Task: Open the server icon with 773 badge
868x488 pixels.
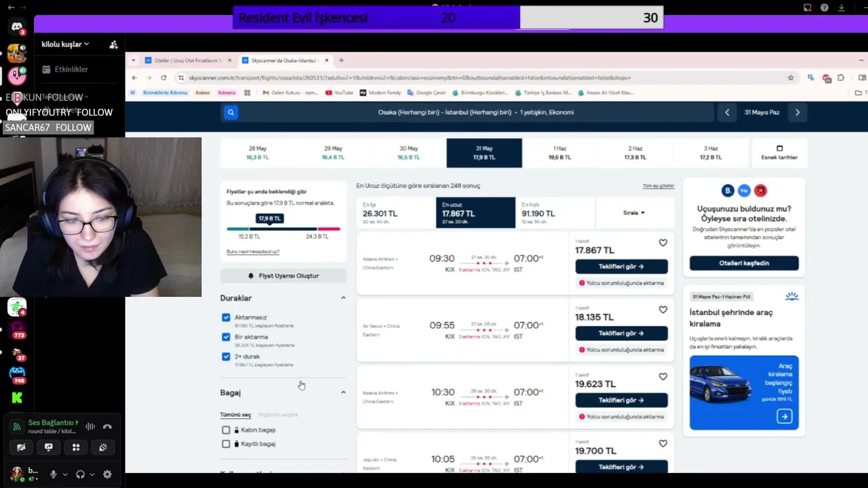Action: click(x=17, y=329)
